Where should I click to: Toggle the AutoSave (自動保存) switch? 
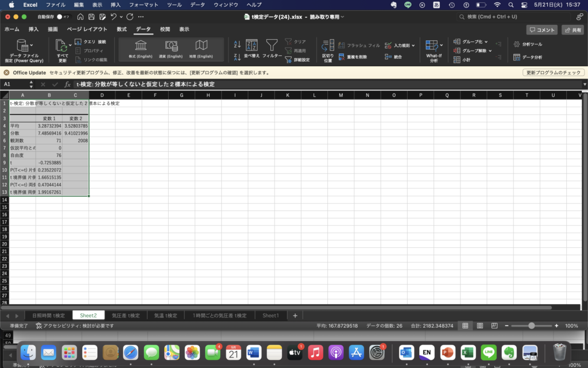pos(61,17)
